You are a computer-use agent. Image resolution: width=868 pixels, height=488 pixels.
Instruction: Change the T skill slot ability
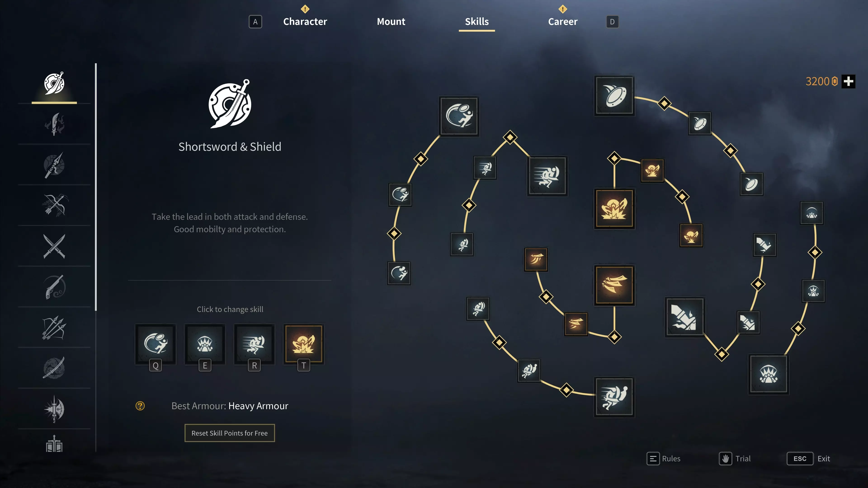pyautogui.click(x=304, y=344)
